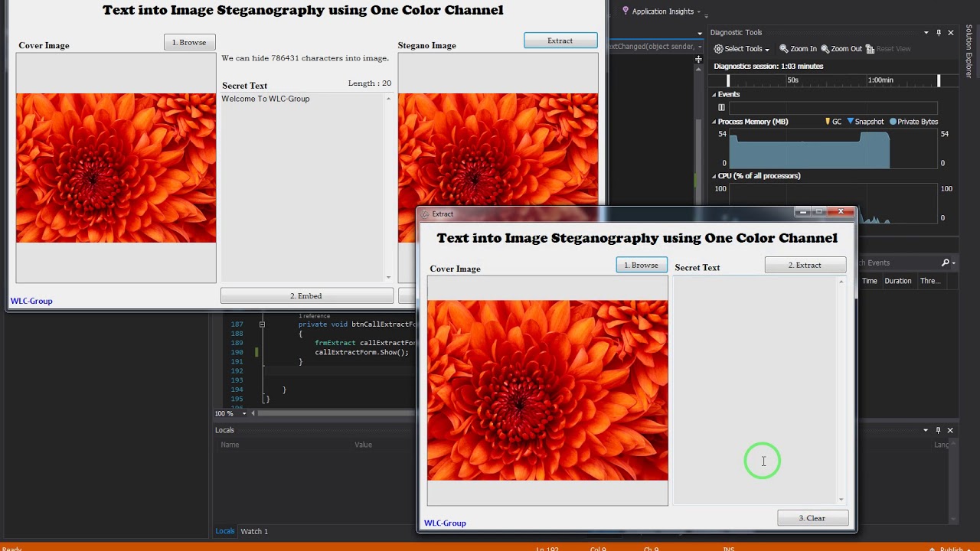This screenshot has width=980, height=551.
Task: Click the pause icon in the Events track
Action: 721,108
